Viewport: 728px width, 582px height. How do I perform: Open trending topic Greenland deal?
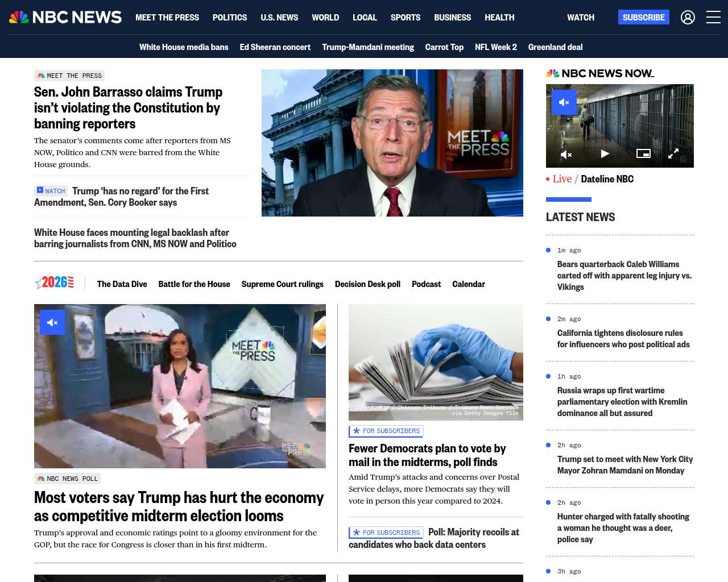pyautogui.click(x=555, y=47)
